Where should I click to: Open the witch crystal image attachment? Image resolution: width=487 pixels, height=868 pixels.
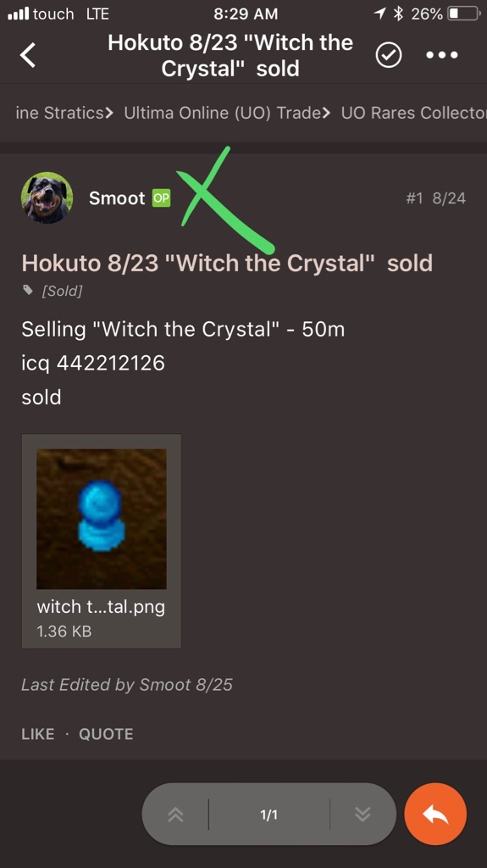[x=102, y=542]
